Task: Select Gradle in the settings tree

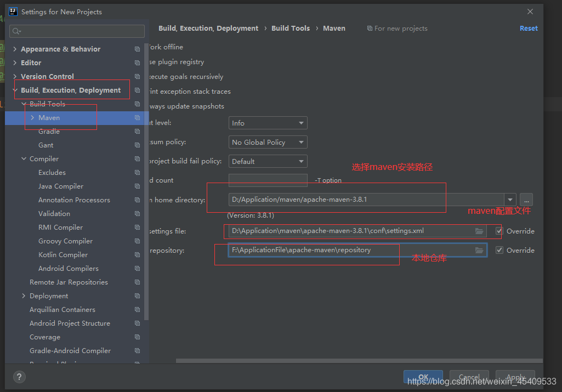Action: [49, 132]
